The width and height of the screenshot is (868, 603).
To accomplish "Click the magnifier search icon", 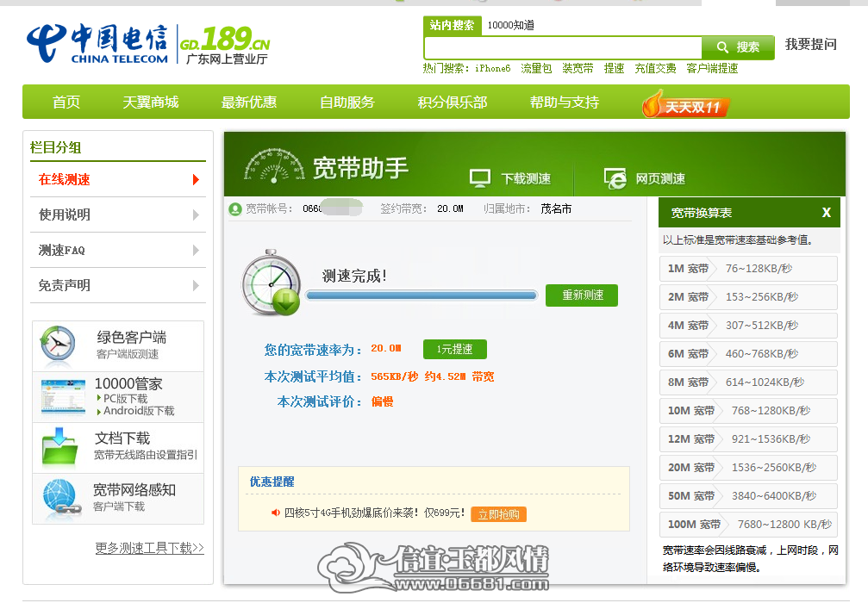I will point(721,47).
